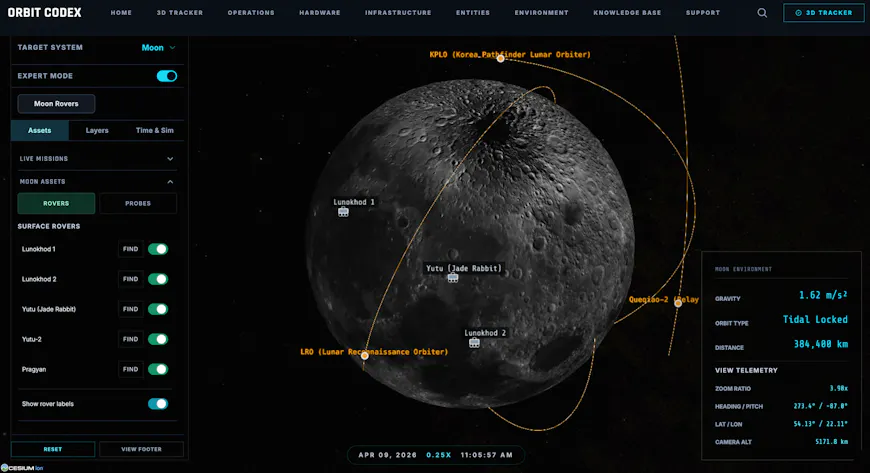This screenshot has width=870, height=473.
Task: Select the Probes asset button
Action: (x=138, y=204)
